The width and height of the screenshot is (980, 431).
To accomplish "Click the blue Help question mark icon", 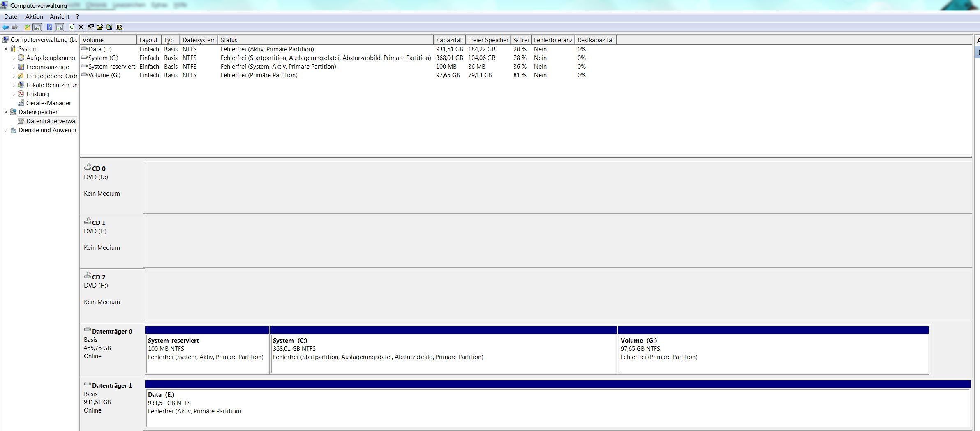I will point(49,27).
